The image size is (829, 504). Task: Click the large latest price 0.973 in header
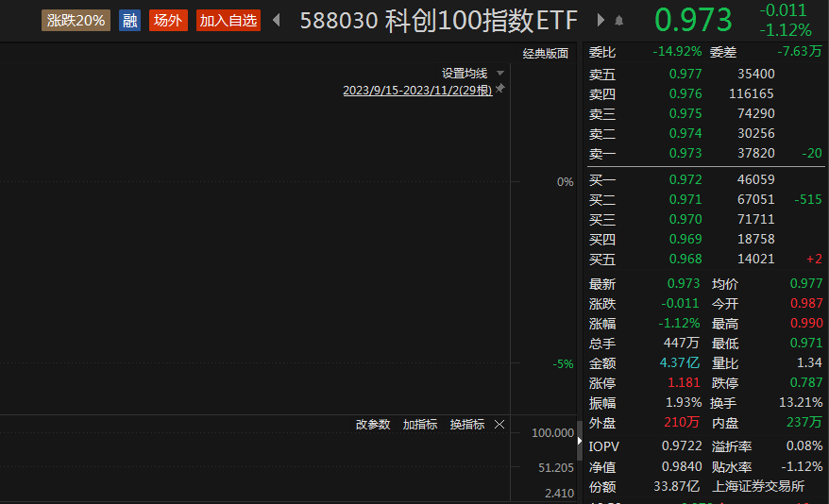693,20
